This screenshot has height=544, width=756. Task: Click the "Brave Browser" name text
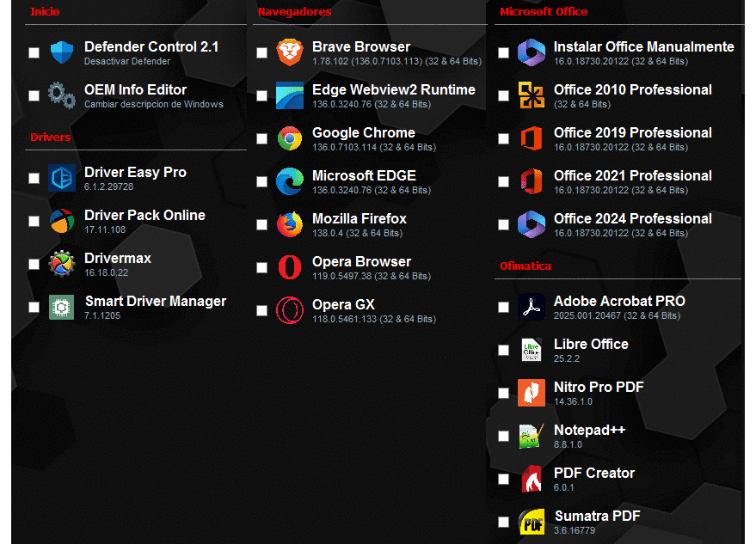click(x=361, y=46)
